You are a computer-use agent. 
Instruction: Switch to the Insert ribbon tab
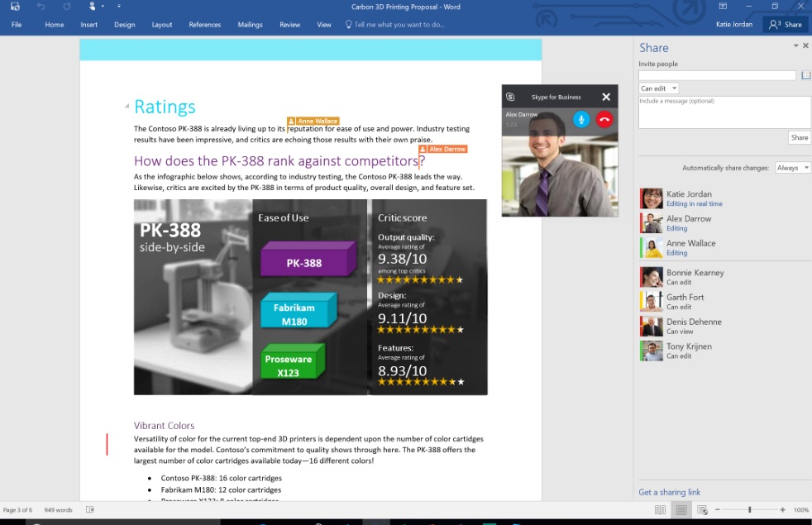(x=89, y=24)
